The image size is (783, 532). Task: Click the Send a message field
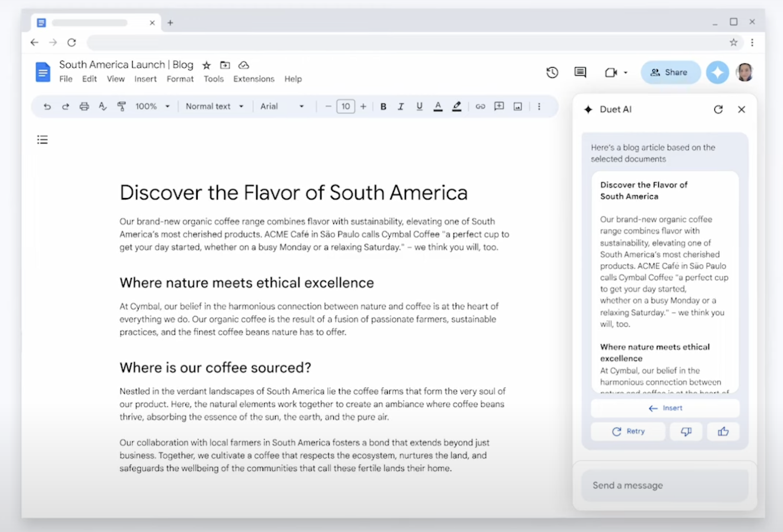tap(665, 486)
